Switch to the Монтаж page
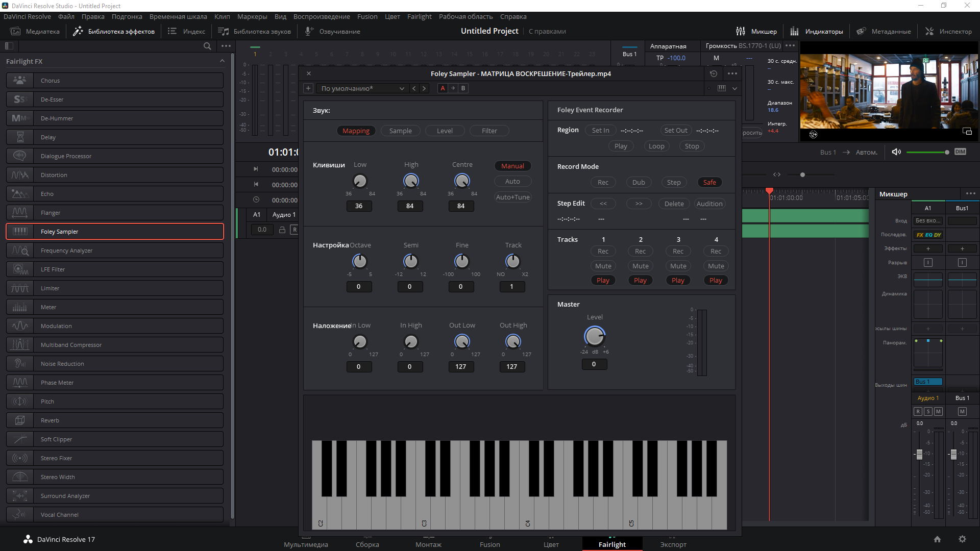This screenshot has width=980, height=551. click(428, 544)
